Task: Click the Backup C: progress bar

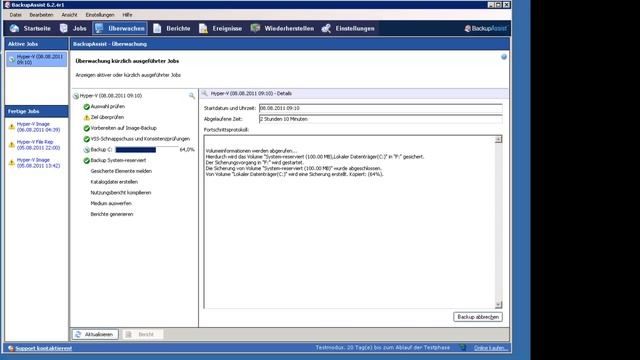Action: 147,150
